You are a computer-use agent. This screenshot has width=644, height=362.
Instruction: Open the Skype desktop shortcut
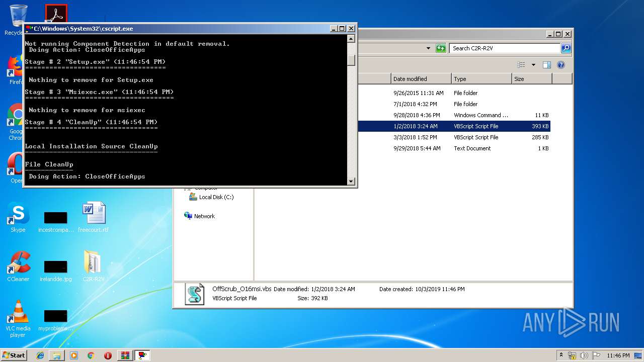(x=18, y=218)
